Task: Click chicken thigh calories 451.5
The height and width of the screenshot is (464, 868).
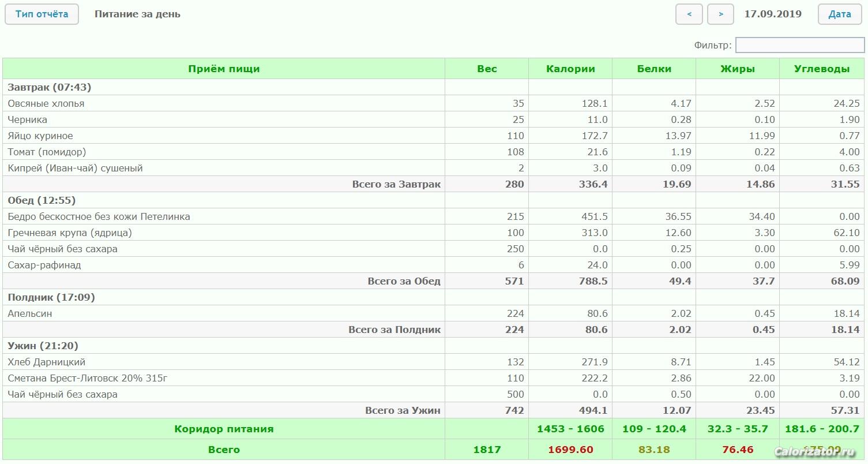Action: point(595,216)
